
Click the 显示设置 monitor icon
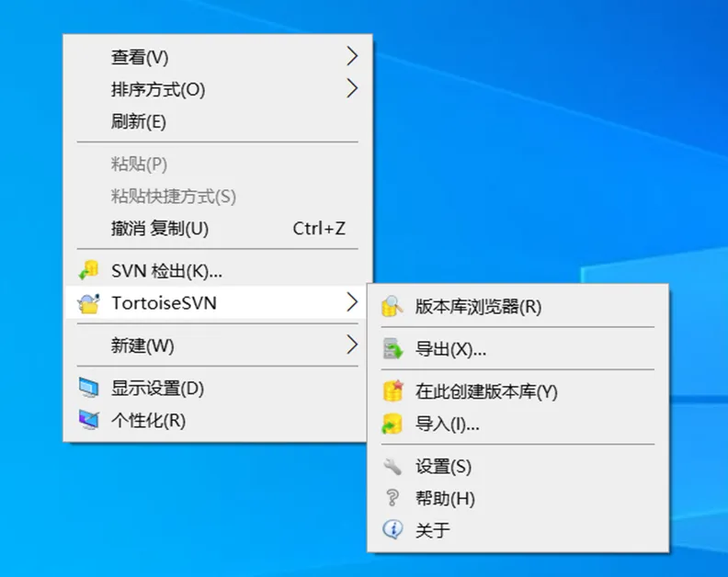click(x=88, y=388)
